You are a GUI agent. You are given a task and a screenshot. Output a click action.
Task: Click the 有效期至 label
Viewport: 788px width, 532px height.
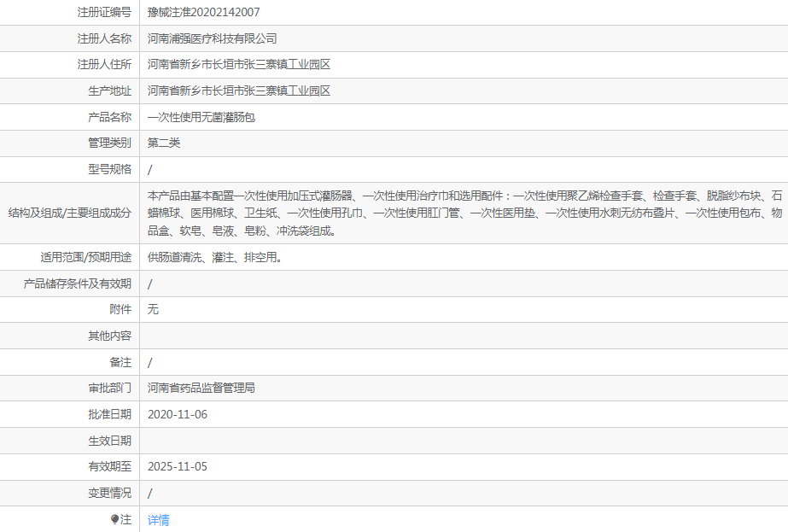tap(109, 466)
